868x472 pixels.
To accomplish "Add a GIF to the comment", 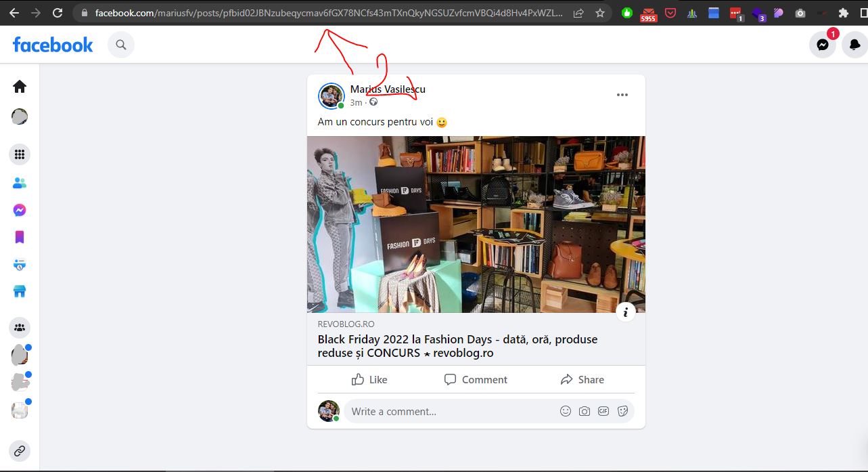I will click(603, 411).
